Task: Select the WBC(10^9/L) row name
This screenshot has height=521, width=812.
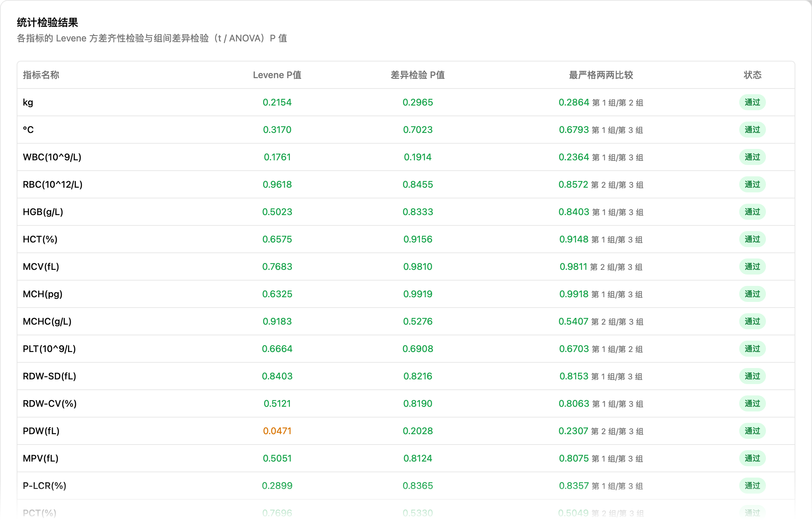Action: [x=52, y=157]
